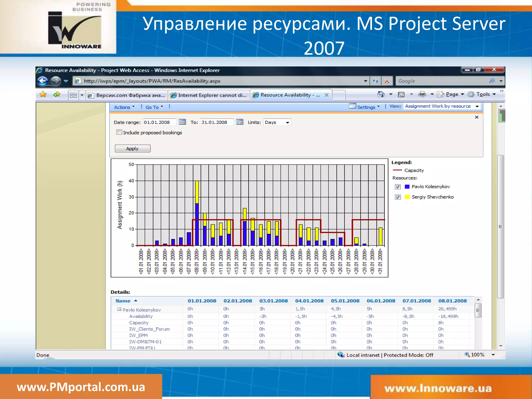Click the red Capacity legend line
The width and height of the screenshot is (532, 399).
pyautogui.click(x=397, y=170)
